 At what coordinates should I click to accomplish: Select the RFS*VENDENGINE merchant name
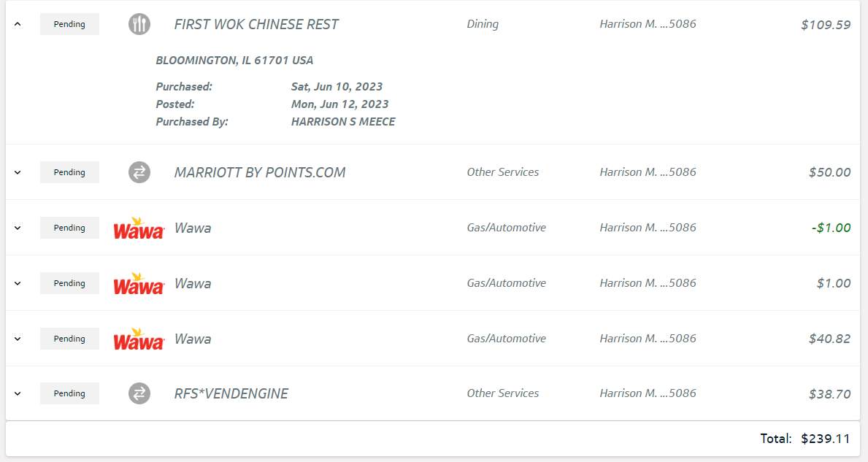pyautogui.click(x=231, y=393)
